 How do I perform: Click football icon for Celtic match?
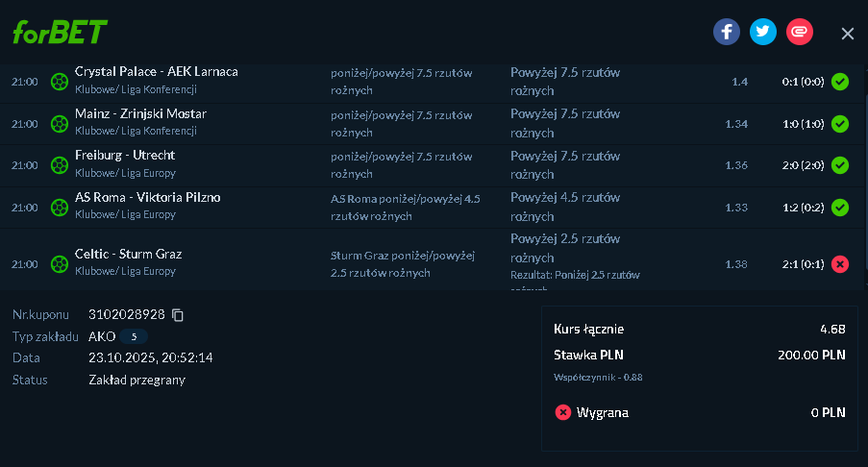(60, 264)
